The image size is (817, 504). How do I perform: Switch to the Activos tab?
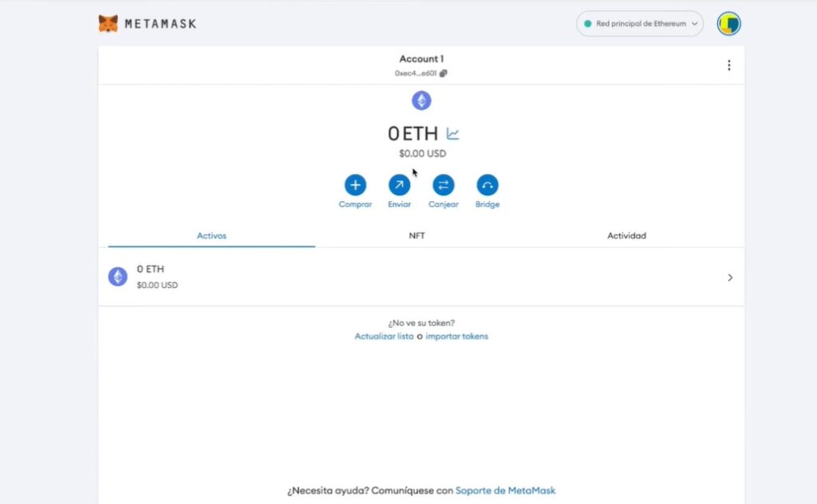coord(211,236)
